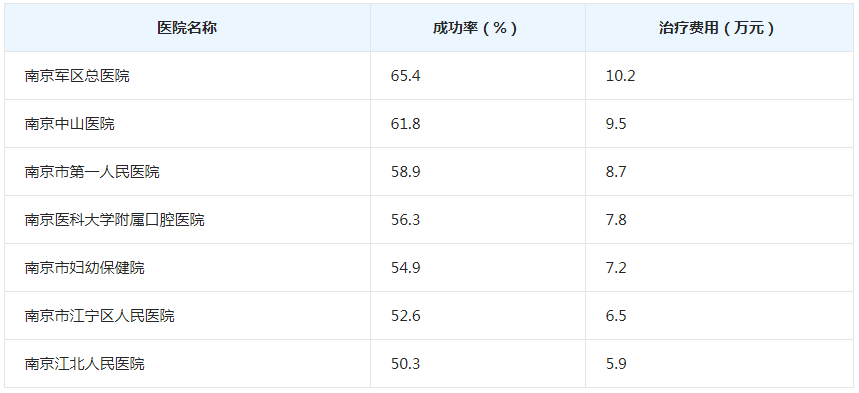Screen dimensions: 859x393
Task: Click the treatment cost value 5.9
Action: [x=616, y=363]
